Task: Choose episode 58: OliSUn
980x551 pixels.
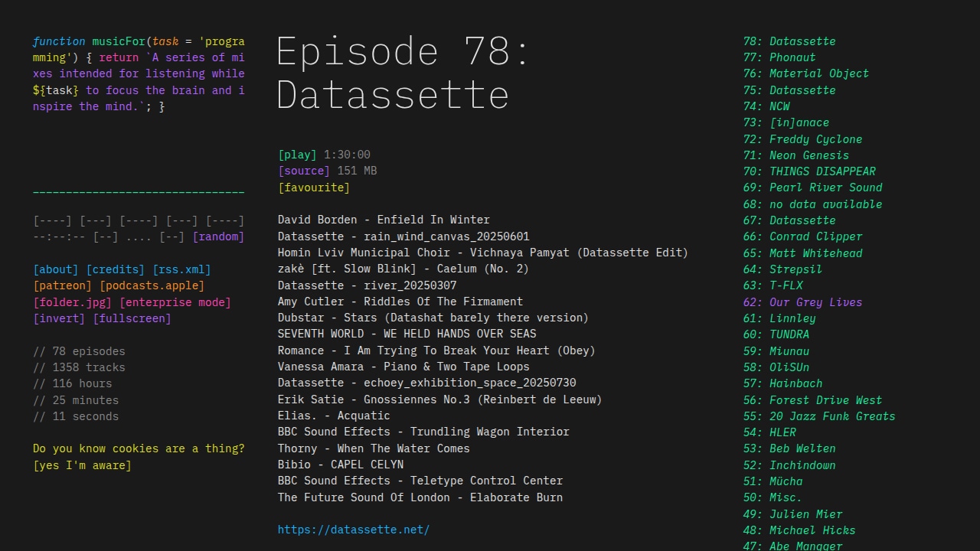Action: click(776, 367)
